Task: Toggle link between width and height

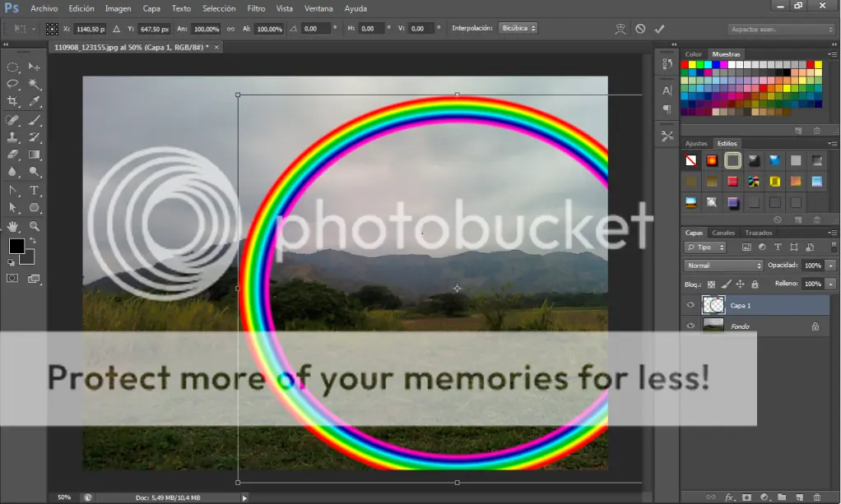Action: (230, 29)
